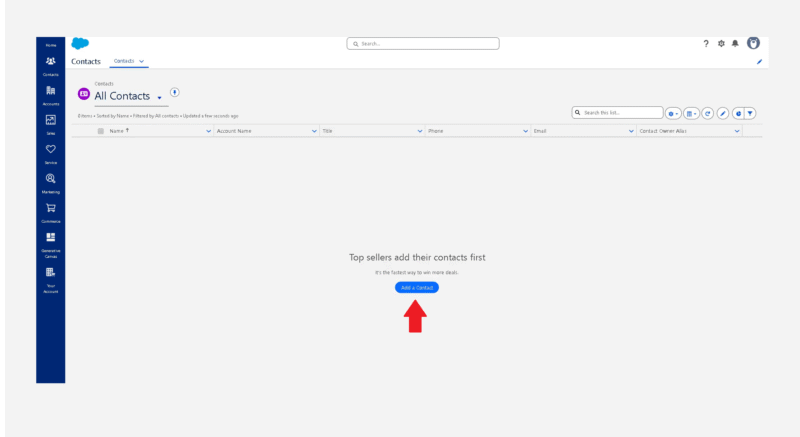Open list view controls gear dropdown
This screenshot has width=800, height=437.
tap(674, 113)
